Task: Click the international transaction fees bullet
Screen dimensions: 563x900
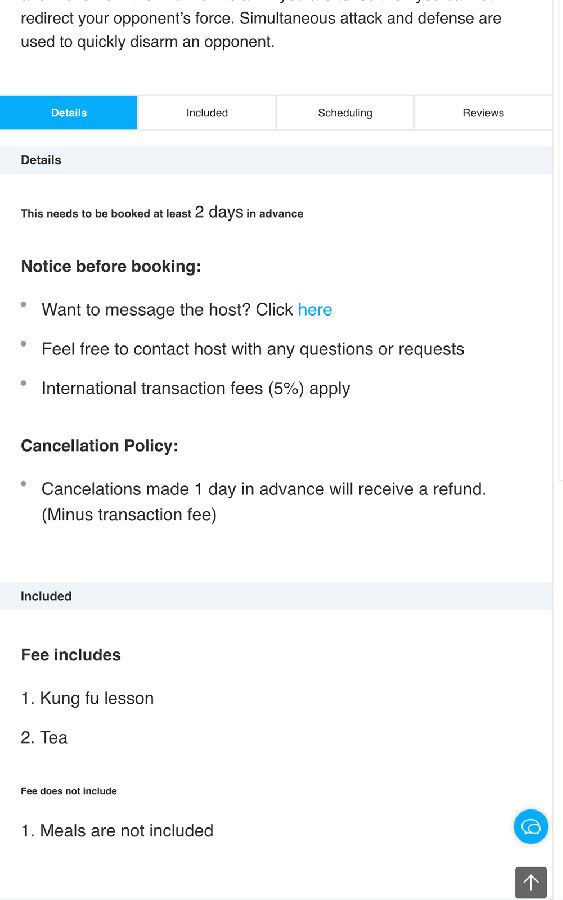Action: pos(196,389)
